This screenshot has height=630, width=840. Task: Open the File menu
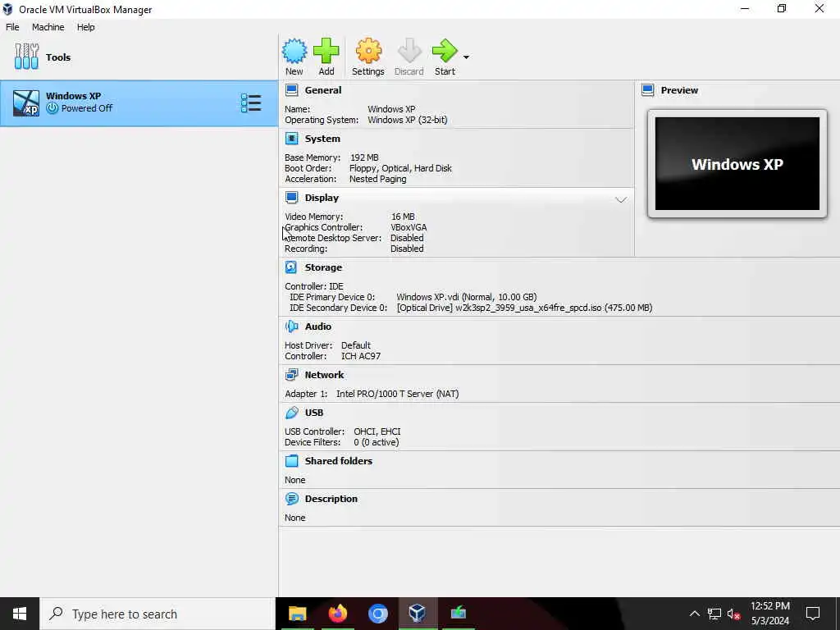[12, 27]
